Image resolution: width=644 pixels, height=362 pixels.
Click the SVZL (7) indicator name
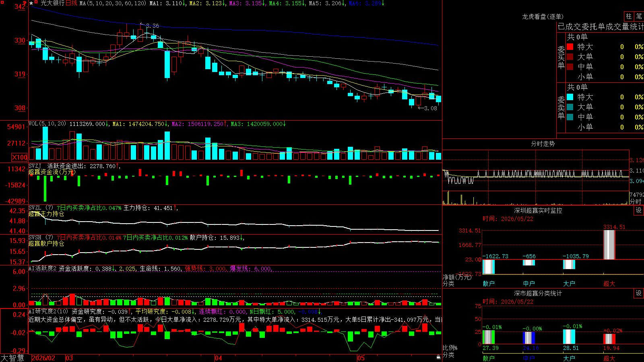pyautogui.click(x=41, y=208)
